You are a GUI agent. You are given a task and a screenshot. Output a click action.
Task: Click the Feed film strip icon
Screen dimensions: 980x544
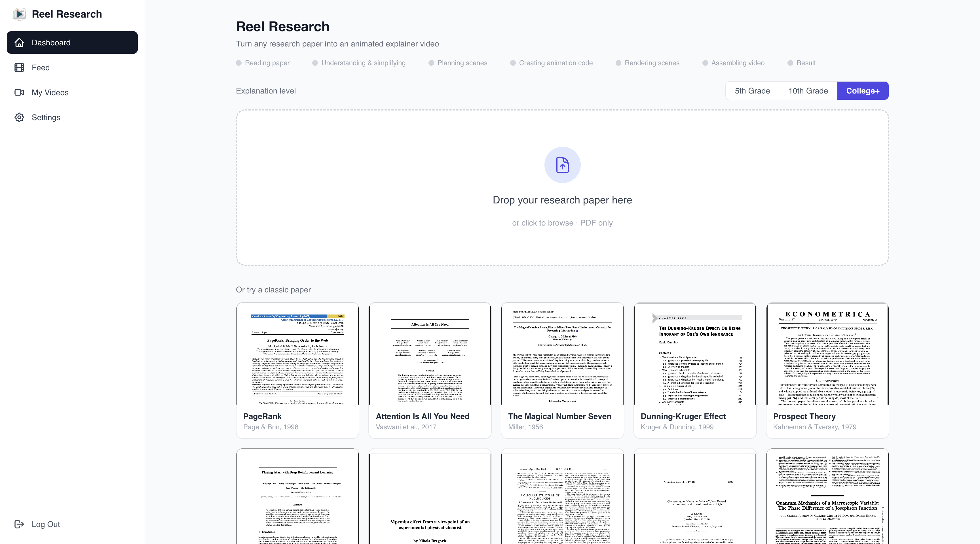[x=19, y=68]
